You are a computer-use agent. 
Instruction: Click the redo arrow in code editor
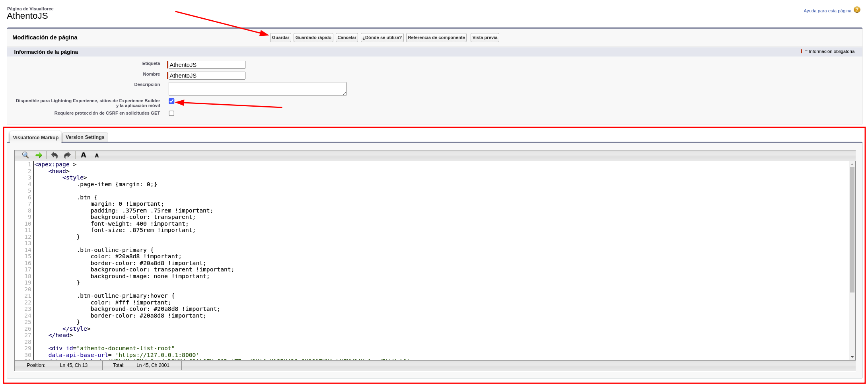tap(67, 155)
